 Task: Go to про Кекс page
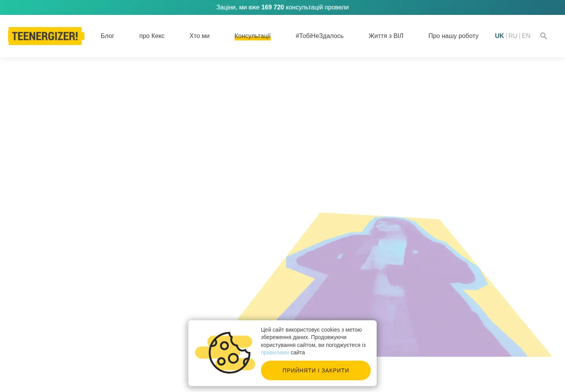tap(152, 36)
